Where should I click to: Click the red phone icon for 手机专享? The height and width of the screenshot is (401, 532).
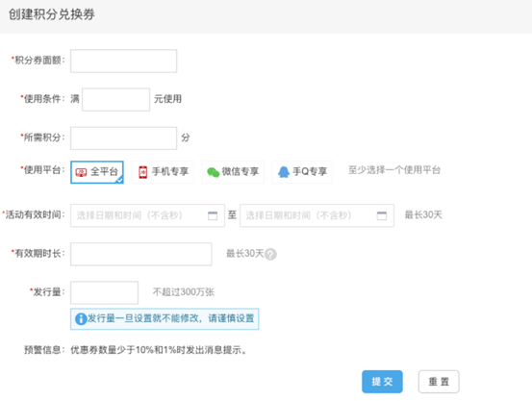[x=142, y=172]
